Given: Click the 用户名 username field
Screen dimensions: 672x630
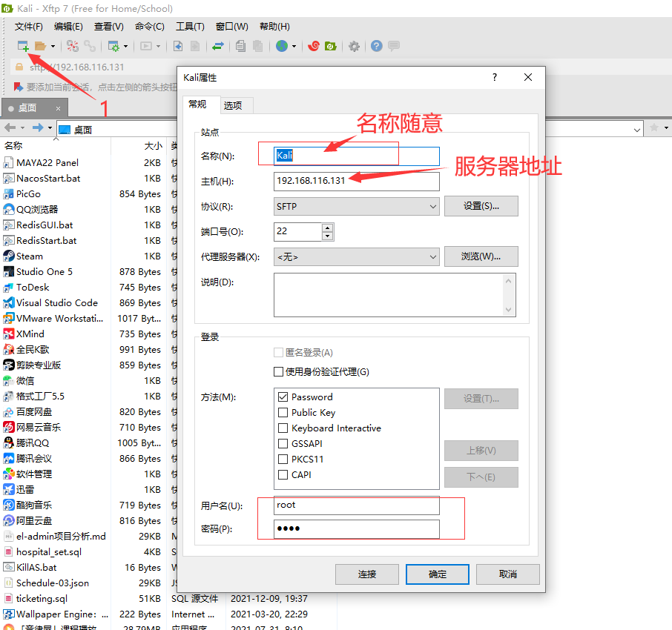Looking at the screenshot, I should [357, 505].
